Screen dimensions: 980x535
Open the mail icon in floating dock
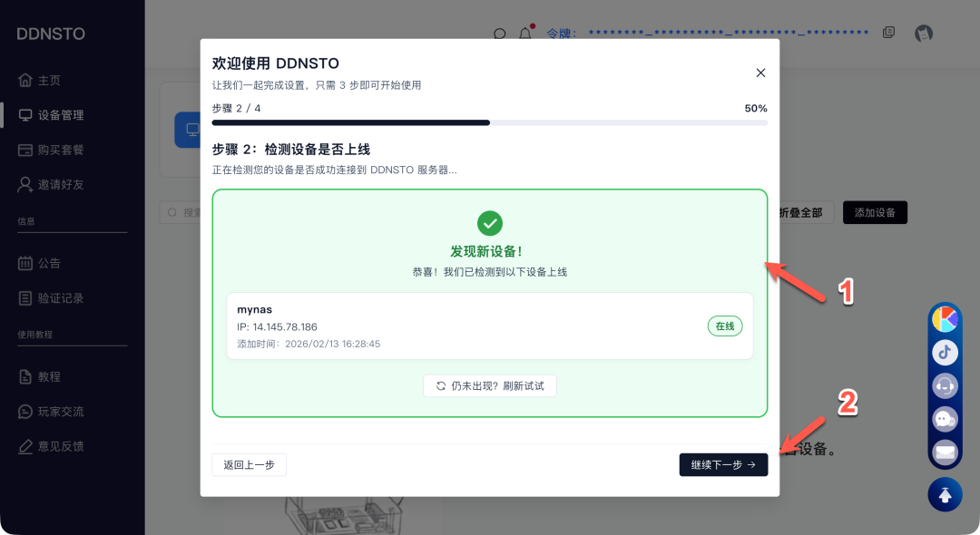click(945, 452)
